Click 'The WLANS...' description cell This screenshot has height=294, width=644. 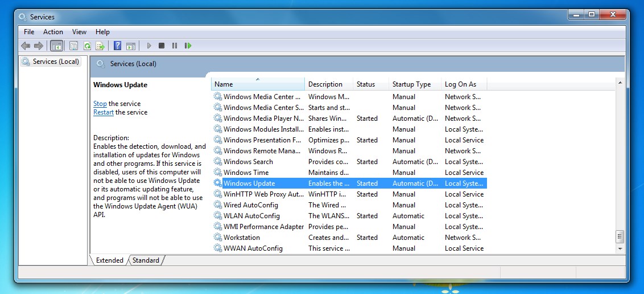coord(329,215)
